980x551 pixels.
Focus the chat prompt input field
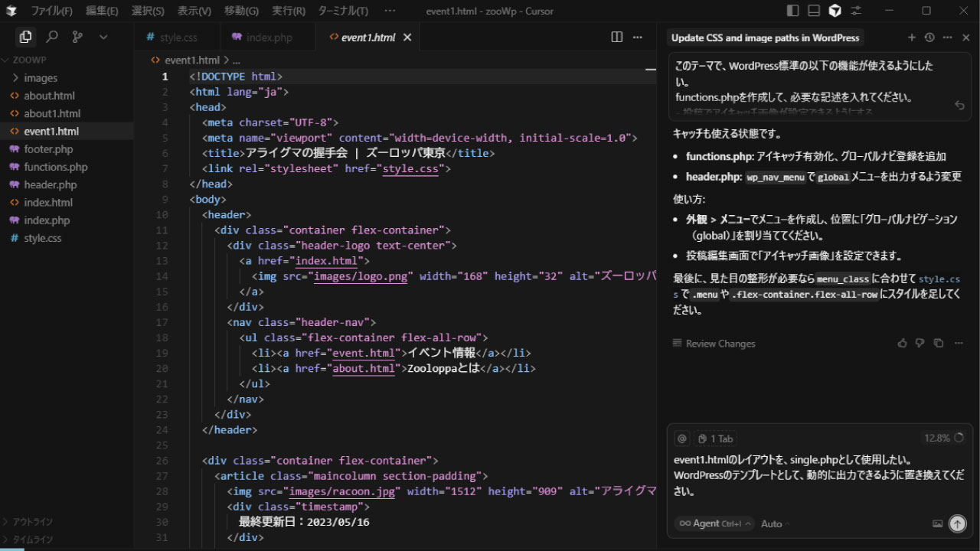tap(819, 476)
